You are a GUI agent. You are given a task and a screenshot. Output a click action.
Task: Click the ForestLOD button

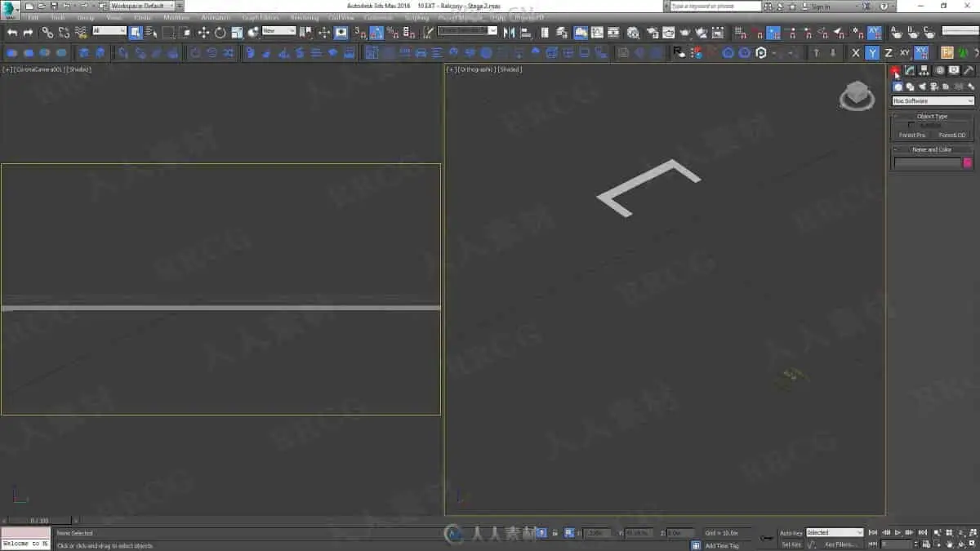952,136
